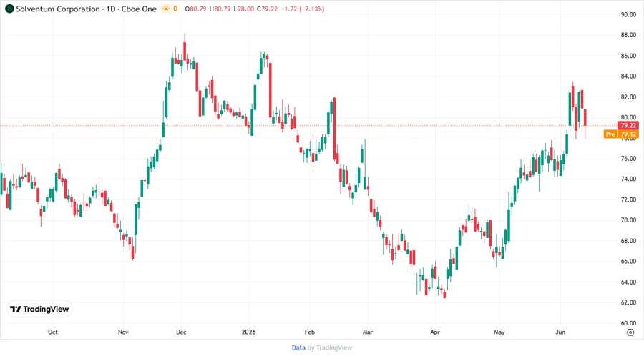This screenshot has width=644, height=356.
Task: Click the 84.00 price axis label
Action: (x=628, y=76)
